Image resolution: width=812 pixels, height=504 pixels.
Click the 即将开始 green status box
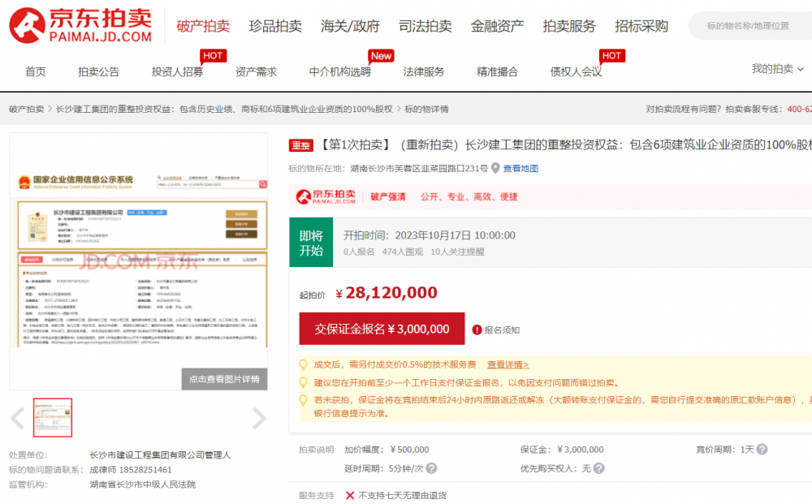(311, 243)
